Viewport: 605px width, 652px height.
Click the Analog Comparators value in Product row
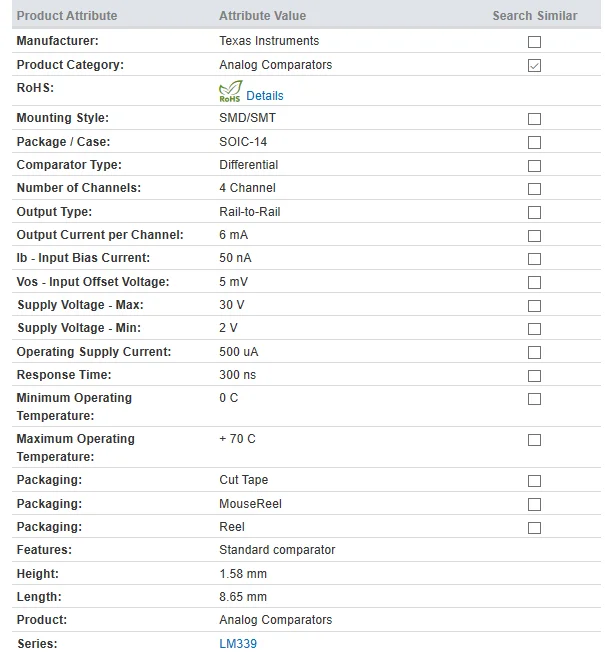coord(276,620)
